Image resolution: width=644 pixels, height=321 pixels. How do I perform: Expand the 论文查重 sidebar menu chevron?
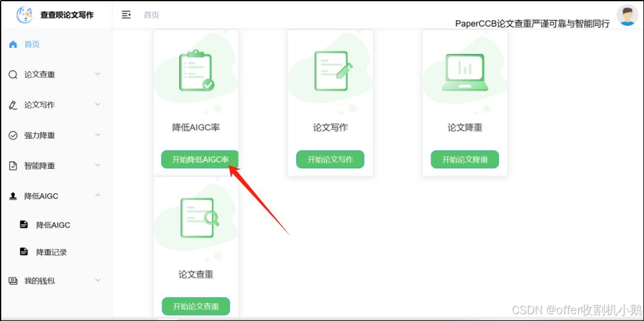(x=98, y=74)
